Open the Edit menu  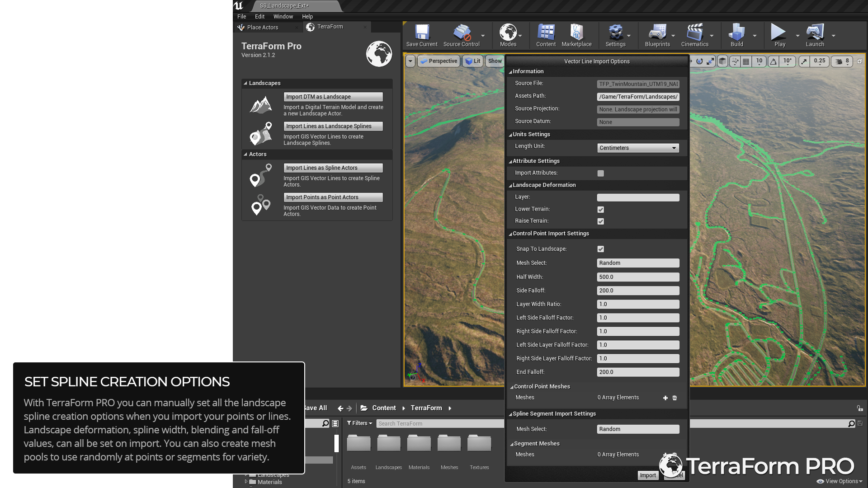pyautogui.click(x=259, y=17)
